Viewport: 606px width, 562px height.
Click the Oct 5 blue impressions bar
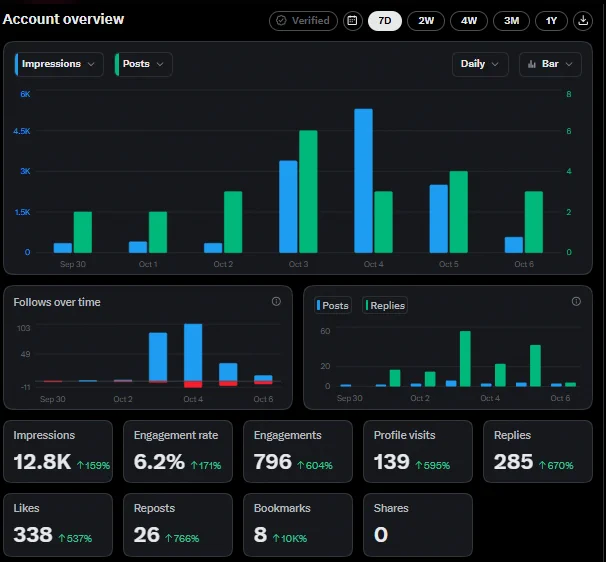point(439,219)
